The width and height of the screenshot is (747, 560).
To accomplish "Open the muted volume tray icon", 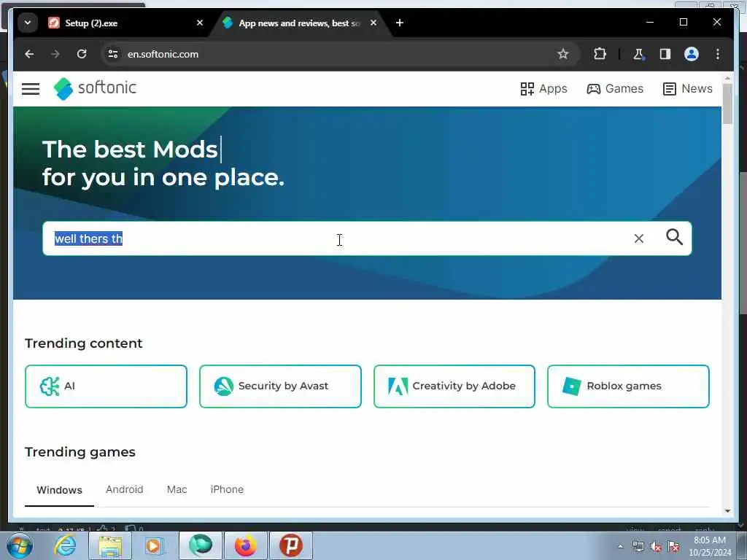I will (x=656, y=547).
